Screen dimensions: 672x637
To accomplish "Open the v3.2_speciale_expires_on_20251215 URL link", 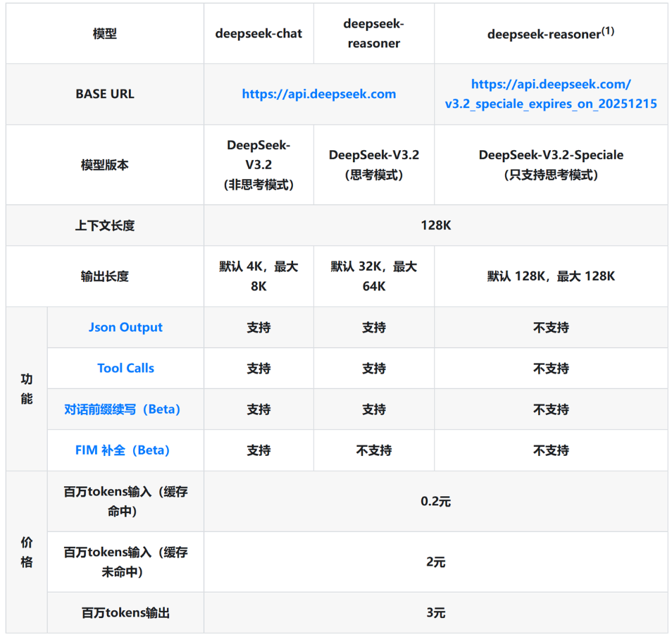I will click(551, 94).
